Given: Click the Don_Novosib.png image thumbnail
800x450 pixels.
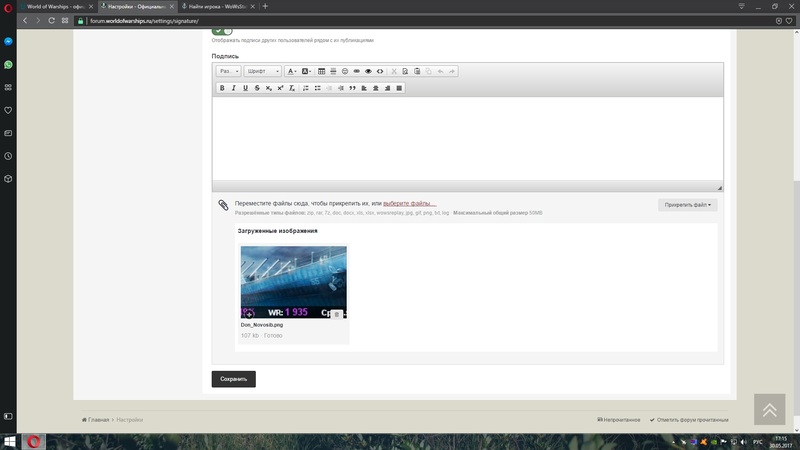Looking at the screenshot, I should point(293,282).
